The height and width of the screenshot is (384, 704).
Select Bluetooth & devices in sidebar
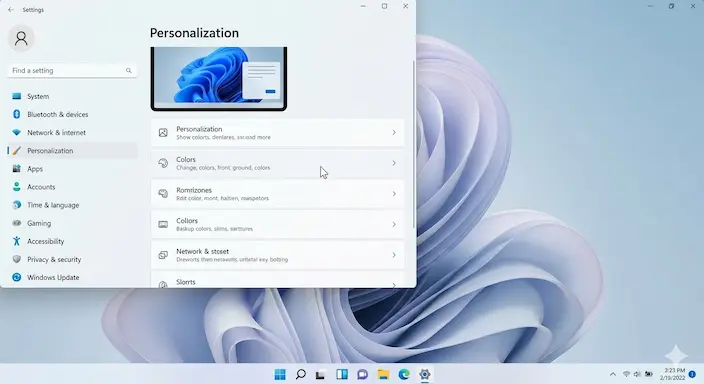coord(72,115)
